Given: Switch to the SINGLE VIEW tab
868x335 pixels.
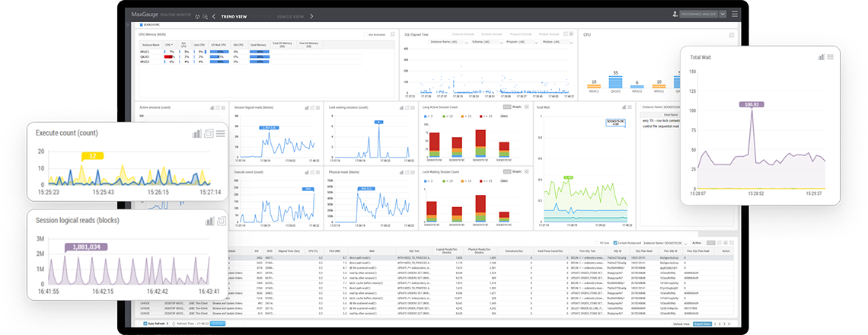Looking at the screenshot, I should (x=289, y=15).
